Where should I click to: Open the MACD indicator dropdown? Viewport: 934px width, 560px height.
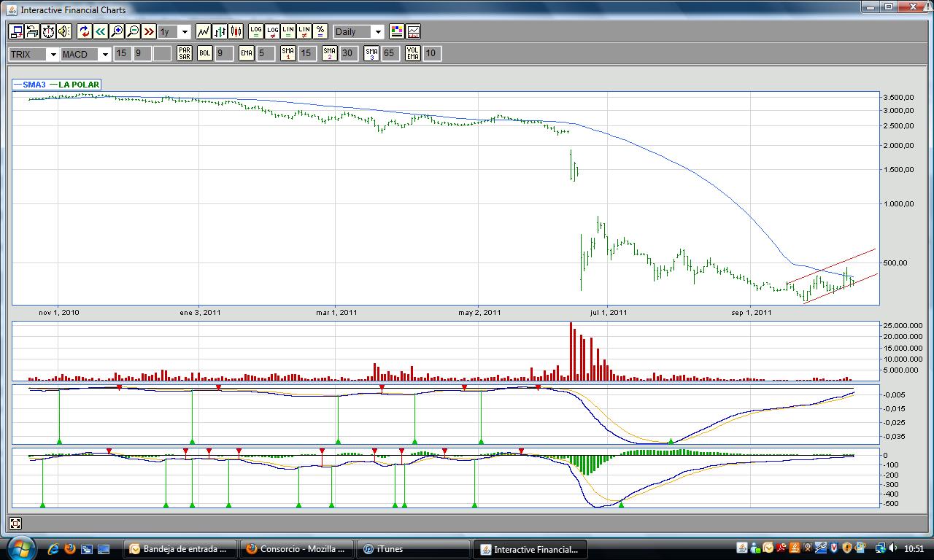(x=105, y=54)
